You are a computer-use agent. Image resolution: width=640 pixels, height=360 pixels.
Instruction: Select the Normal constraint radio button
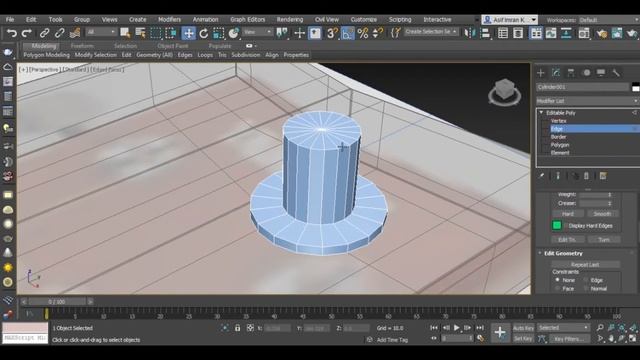[586, 288]
